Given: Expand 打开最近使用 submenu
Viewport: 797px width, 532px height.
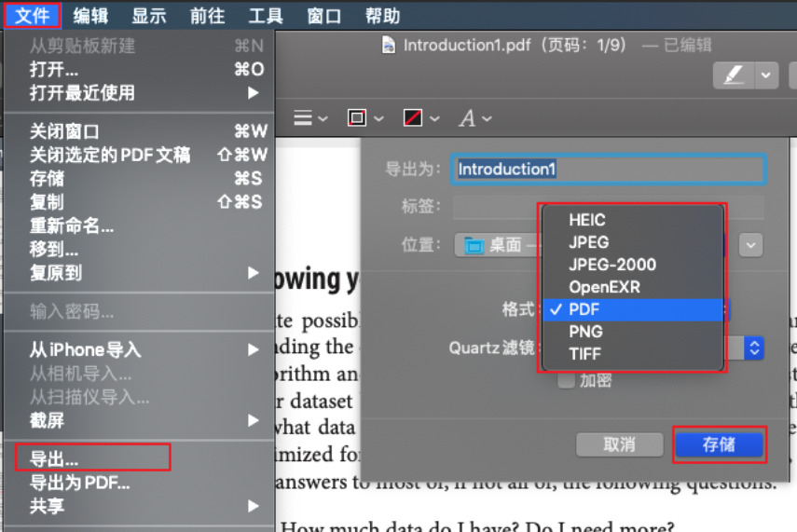Looking at the screenshot, I should pos(139,93).
